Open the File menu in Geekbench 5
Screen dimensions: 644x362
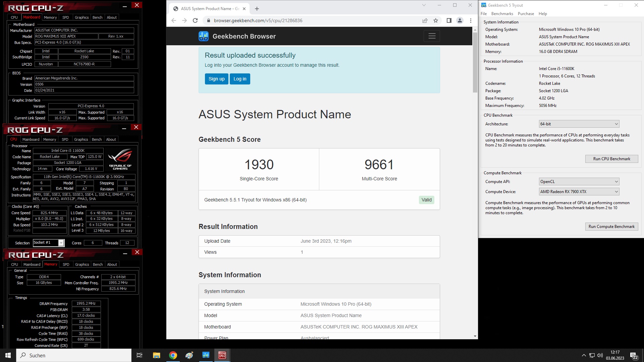click(x=484, y=14)
